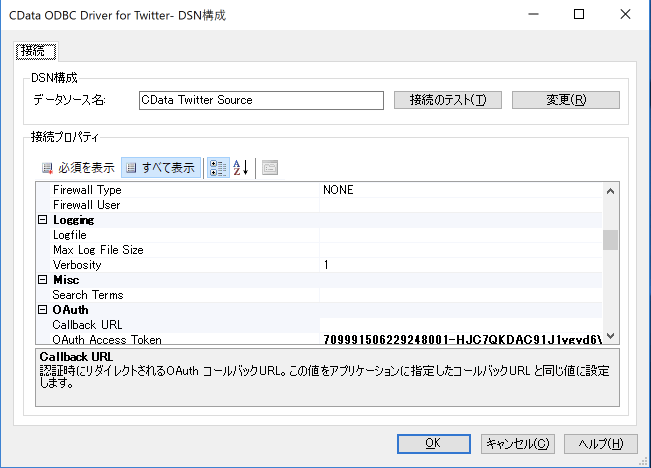Collapse the Misc category
Image resolution: width=651 pixels, height=468 pixels.
[x=42, y=279]
